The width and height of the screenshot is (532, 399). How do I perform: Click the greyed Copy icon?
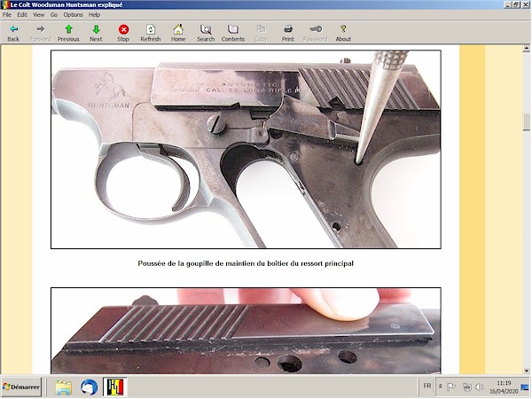click(x=261, y=33)
